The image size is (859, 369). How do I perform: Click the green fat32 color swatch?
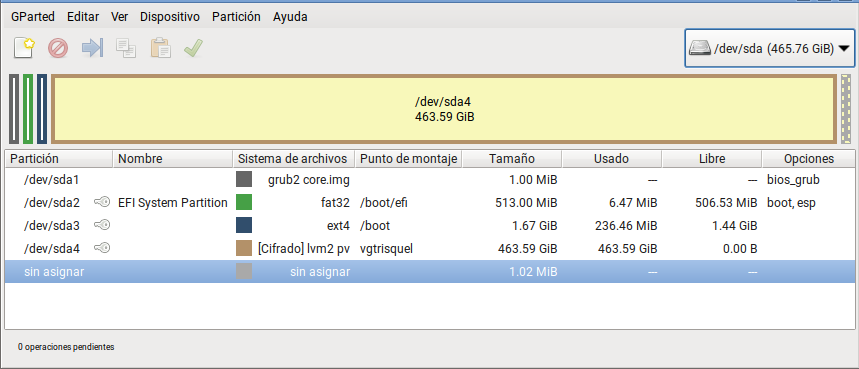(244, 203)
